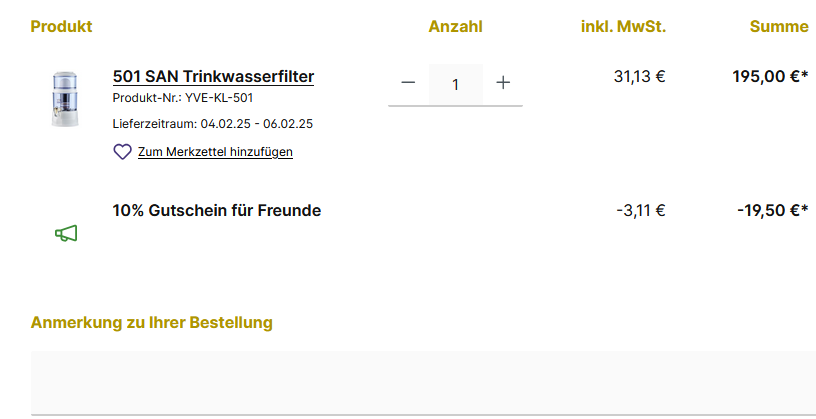The image size is (816, 419).
Task: Click the 'Zum Merkzettel hinzufügen' link
Action: [215, 152]
